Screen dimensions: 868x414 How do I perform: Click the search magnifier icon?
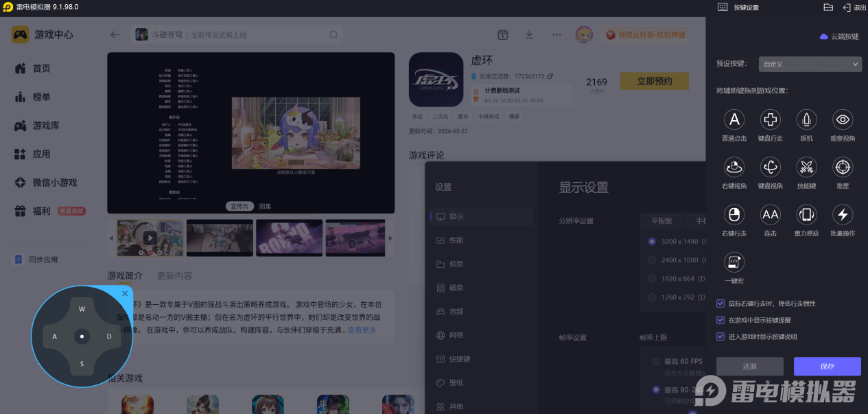(x=333, y=34)
